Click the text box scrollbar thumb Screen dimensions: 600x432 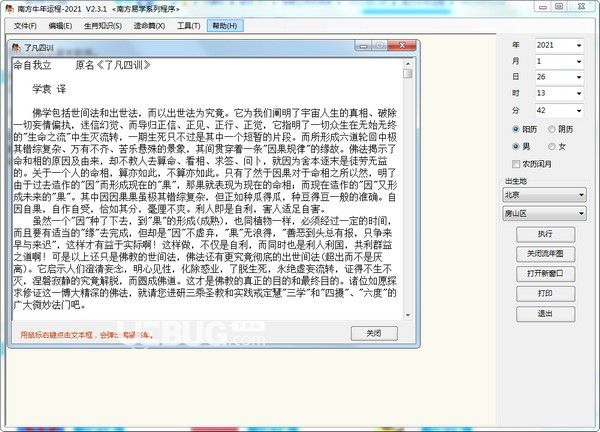[408, 73]
